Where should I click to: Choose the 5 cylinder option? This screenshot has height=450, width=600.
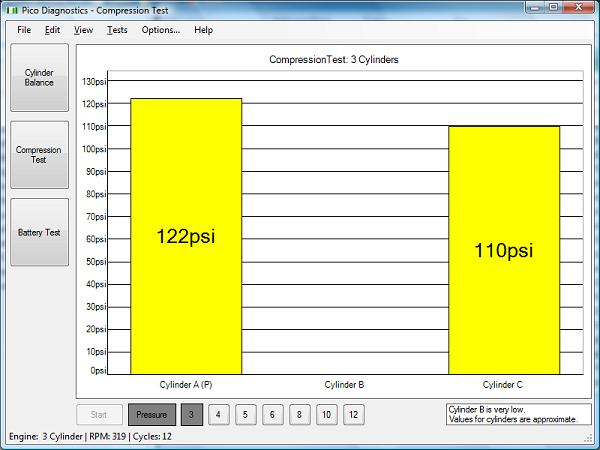point(246,414)
